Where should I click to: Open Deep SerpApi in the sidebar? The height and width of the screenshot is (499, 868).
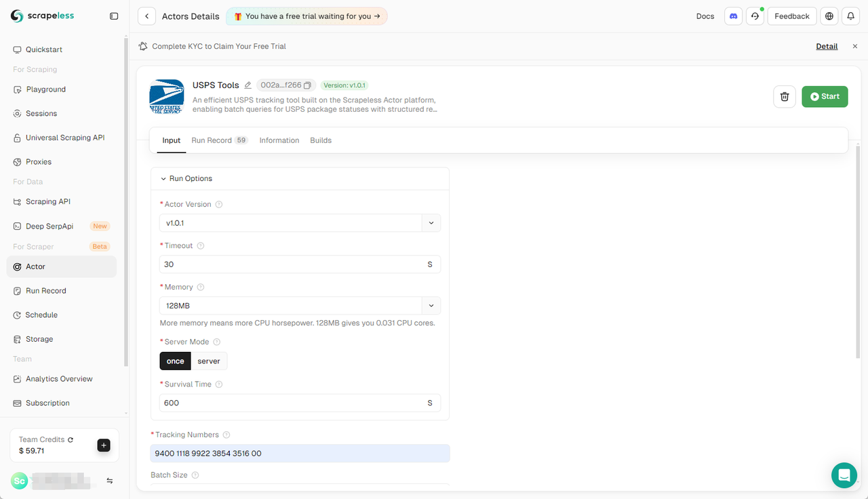62,226
